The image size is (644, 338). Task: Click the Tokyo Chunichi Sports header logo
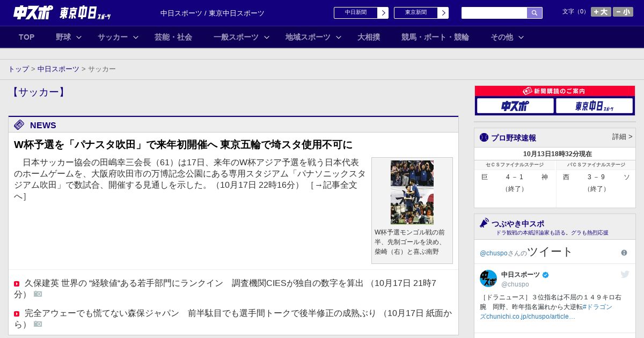(85, 13)
